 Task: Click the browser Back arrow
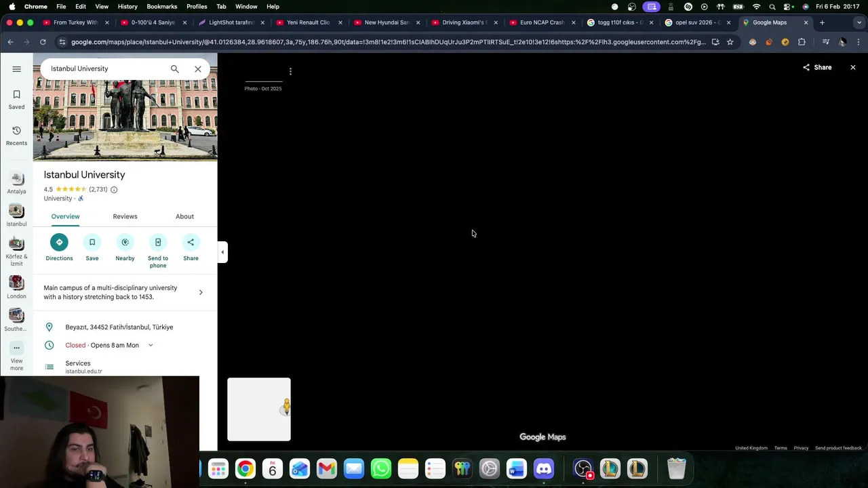point(10,42)
